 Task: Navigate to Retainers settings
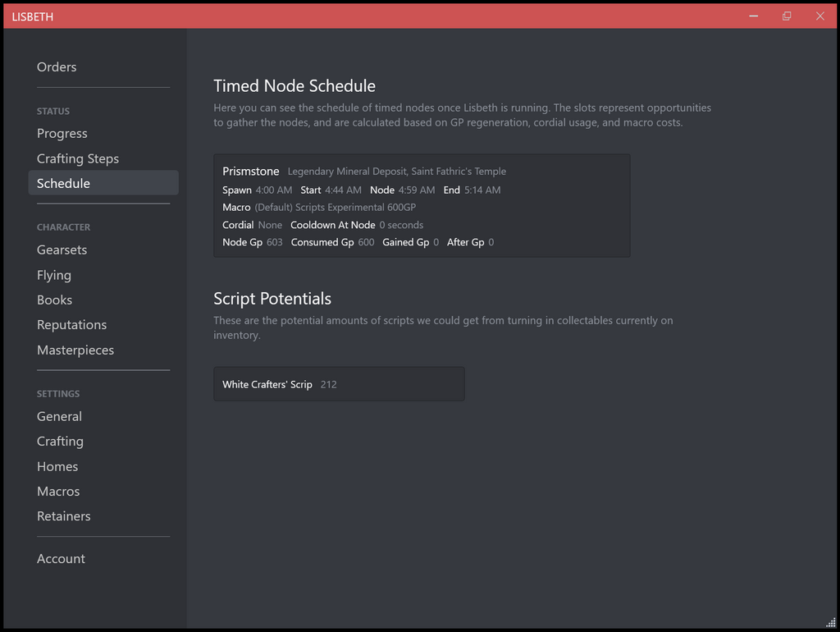pos(64,516)
